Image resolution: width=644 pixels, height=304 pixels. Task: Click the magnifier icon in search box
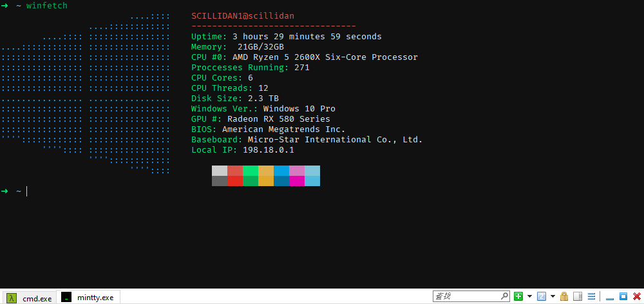click(x=505, y=296)
